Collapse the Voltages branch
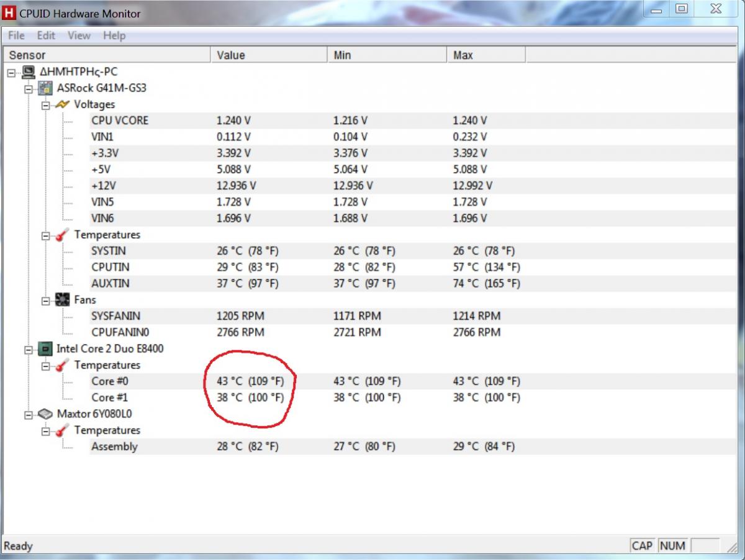The height and width of the screenshot is (560, 745). 45,105
